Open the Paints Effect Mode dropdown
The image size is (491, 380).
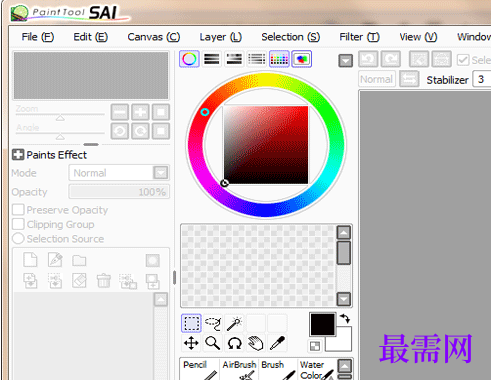click(x=119, y=173)
